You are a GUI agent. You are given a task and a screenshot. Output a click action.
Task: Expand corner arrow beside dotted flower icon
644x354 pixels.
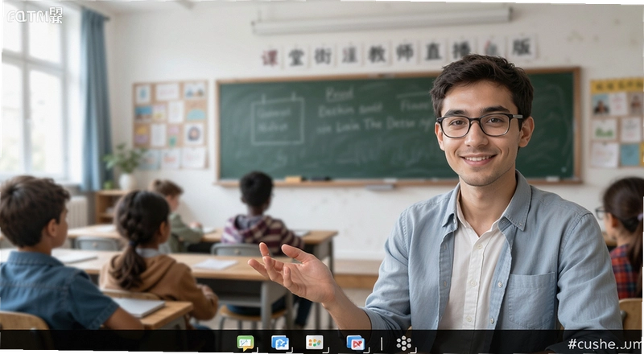(414, 350)
